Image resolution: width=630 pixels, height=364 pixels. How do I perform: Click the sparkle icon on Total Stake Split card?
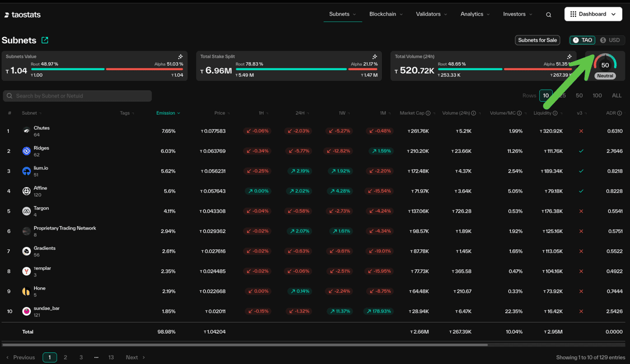[x=375, y=57]
